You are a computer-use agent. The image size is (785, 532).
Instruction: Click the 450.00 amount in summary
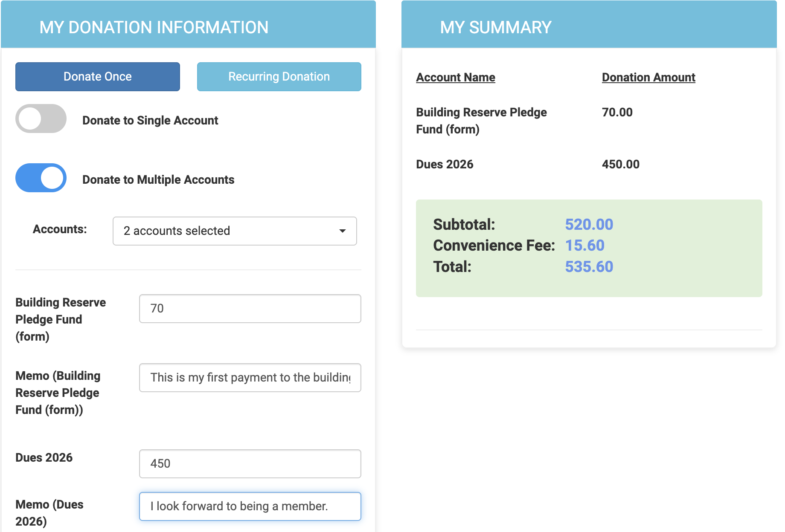(620, 165)
